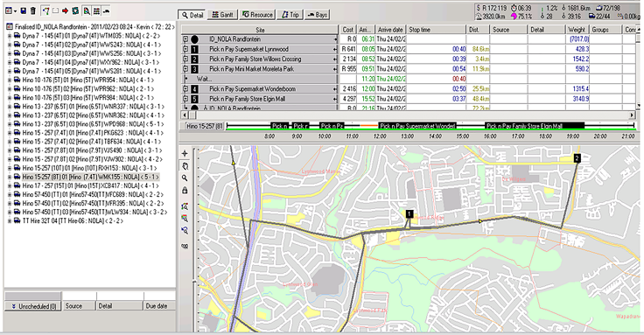Open the dropdown arrow beside schedule icon
The image size is (644, 335).
point(15,11)
